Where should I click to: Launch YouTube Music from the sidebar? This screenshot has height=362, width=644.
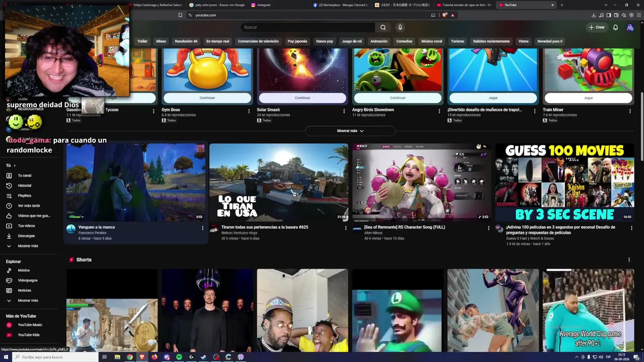30,325
